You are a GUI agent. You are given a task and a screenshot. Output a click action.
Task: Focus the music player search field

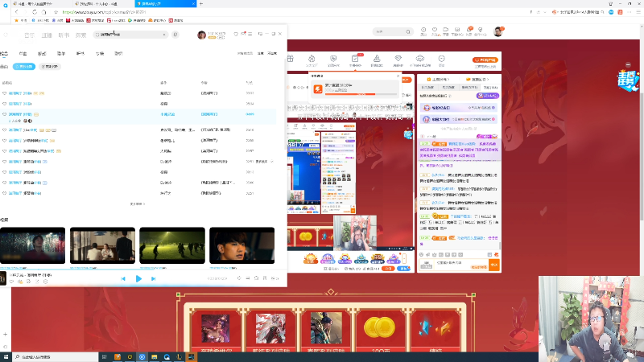pyautogui.click(x=130, y=35)
